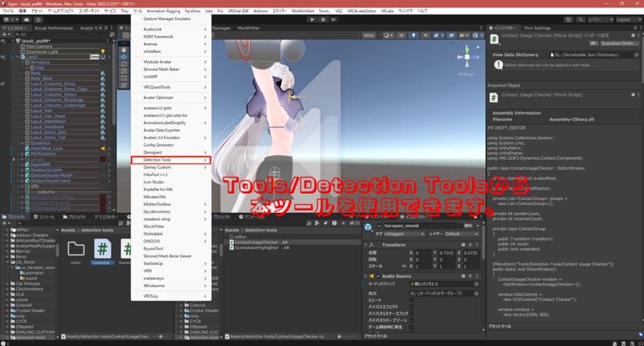644x346 pixels.
Task: Click the HeartBeat_Loop audio icon
Action: pos(103,148)
